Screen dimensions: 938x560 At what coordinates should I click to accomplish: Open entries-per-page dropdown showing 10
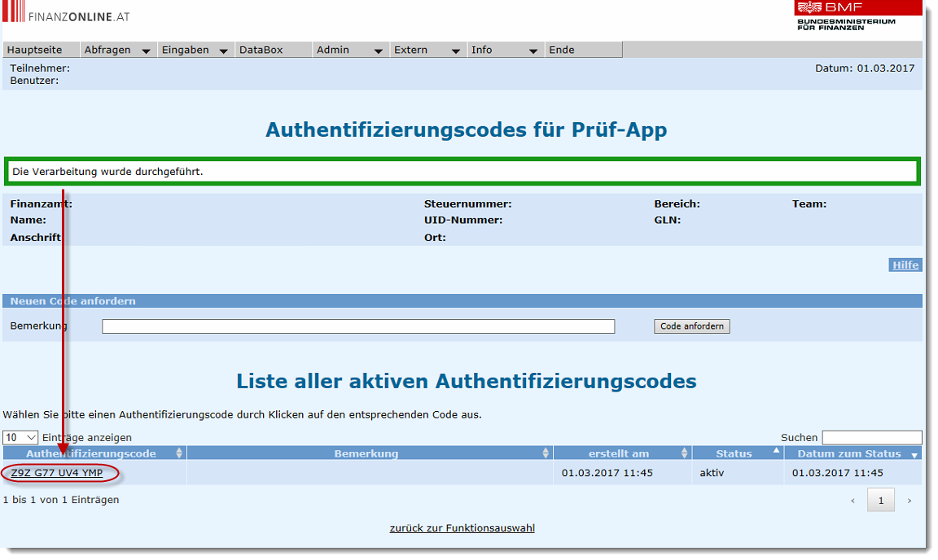click(20, 438)
